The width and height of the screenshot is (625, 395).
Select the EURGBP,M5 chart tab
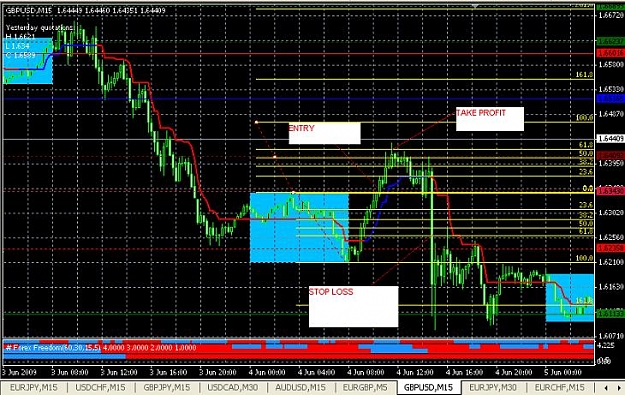(x=365, y=387)
